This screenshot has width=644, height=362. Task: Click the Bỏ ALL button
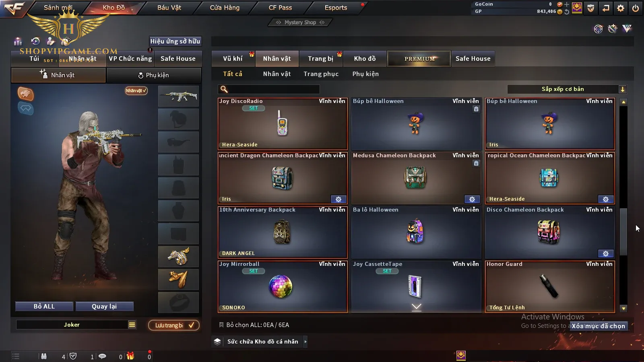(x=44, y=306)
